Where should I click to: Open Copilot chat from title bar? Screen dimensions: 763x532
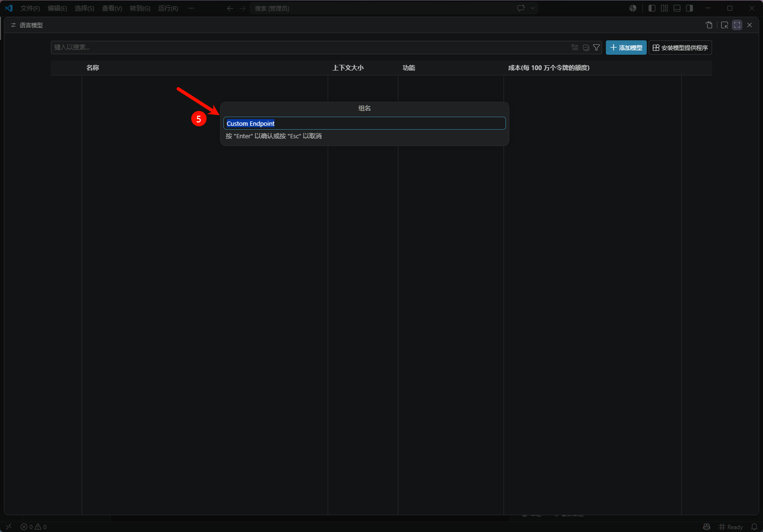pos(521,8)
